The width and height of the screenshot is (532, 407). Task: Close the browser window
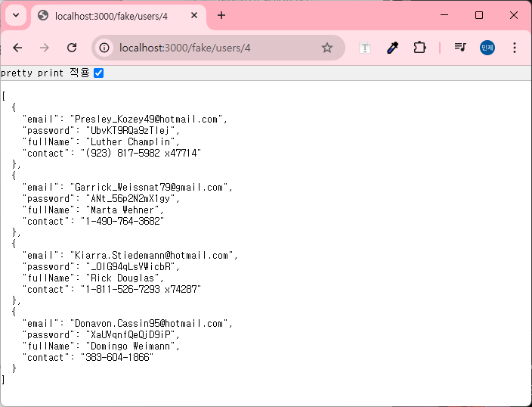tap(514, 15)
